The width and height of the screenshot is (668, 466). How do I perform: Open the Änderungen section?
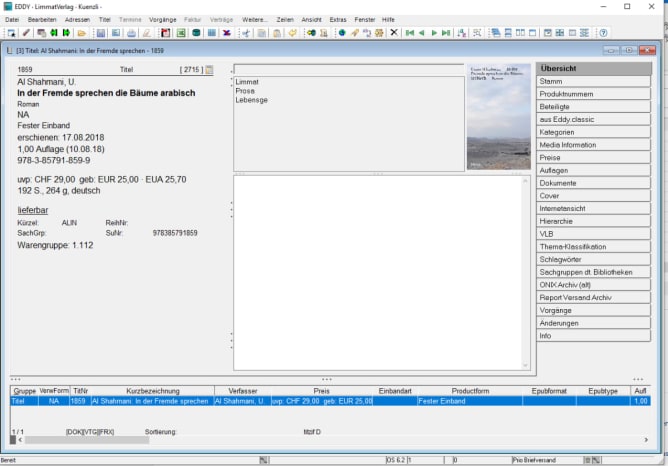pos(593,323)
